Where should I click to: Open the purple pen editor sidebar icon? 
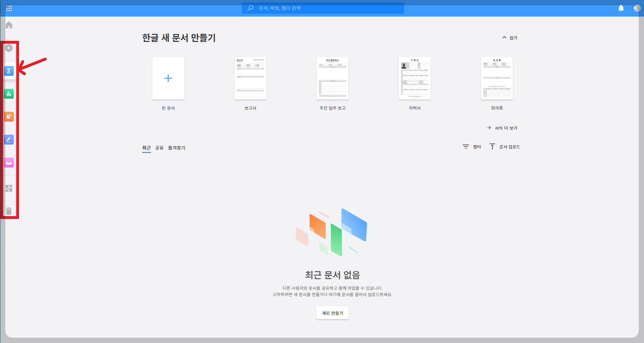click(x=9, y=140)
